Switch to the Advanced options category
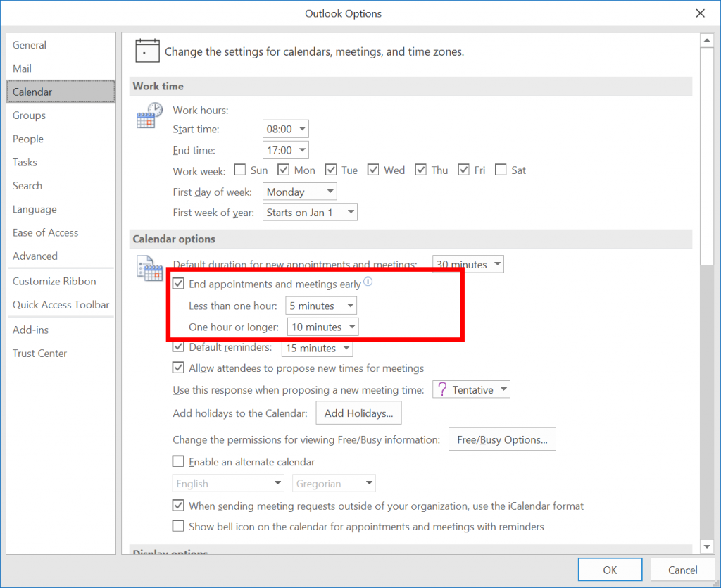 coord(35,256)
